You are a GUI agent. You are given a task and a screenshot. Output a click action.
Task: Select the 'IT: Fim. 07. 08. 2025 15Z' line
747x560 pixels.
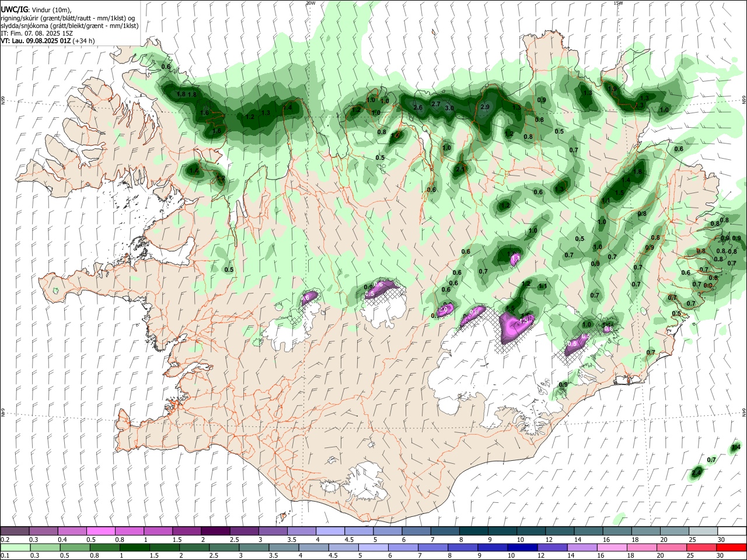click(x=37, y=33)
